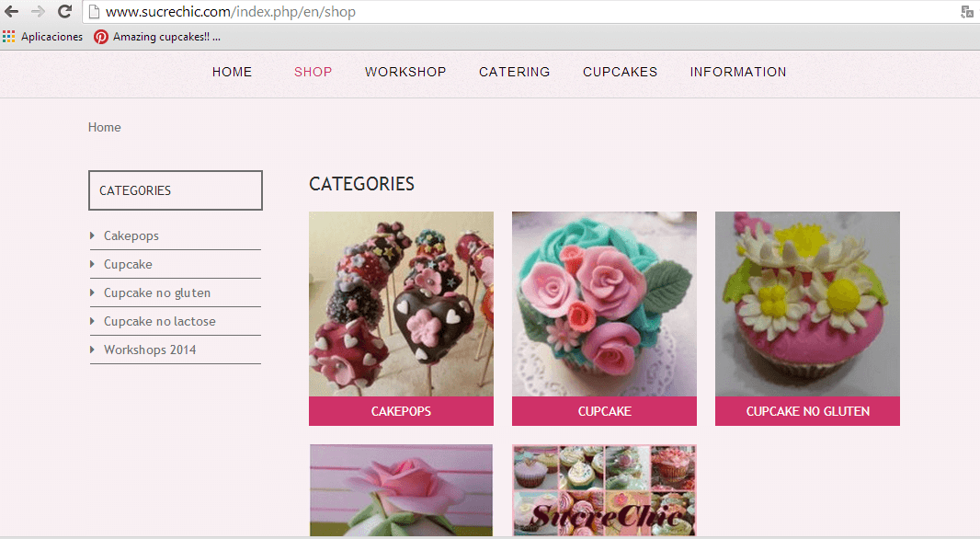
Task: Open the Workshops 2014 sidebar link
Action: (150, 350)
